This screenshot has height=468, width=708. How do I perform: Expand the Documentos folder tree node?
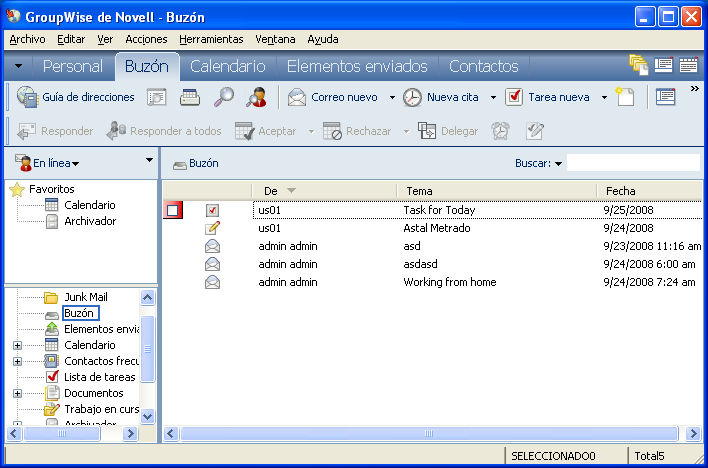coord(17,393)
